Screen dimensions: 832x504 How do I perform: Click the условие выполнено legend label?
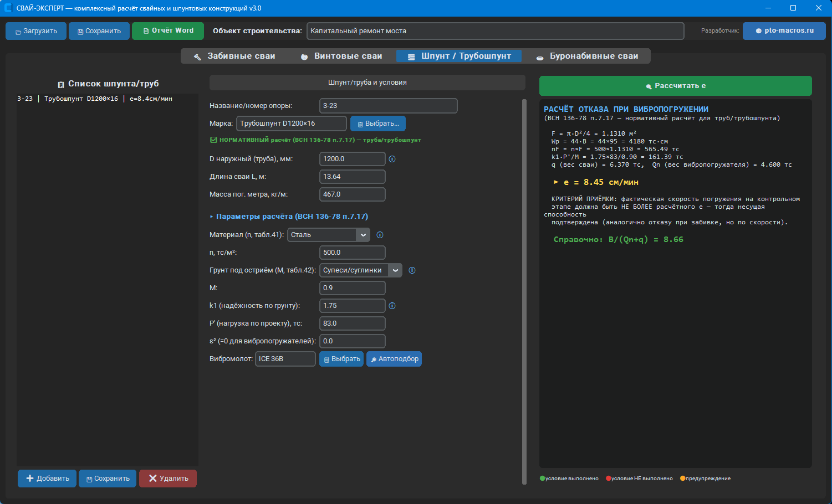[x=571, y=479]
